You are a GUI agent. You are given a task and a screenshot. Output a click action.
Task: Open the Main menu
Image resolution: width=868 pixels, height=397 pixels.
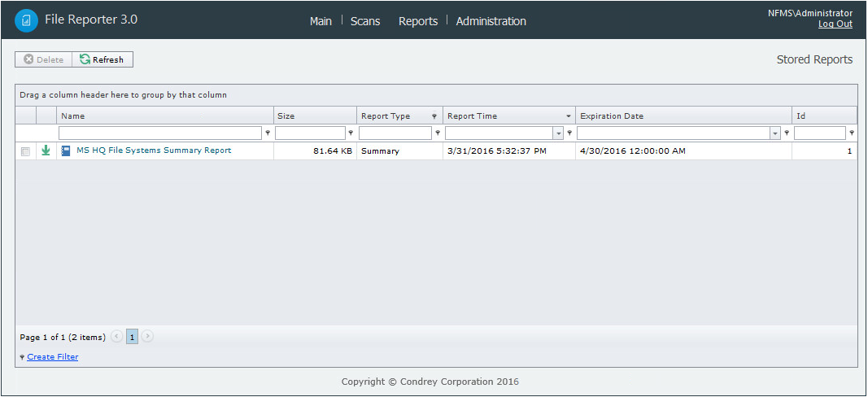click(321, 21)
